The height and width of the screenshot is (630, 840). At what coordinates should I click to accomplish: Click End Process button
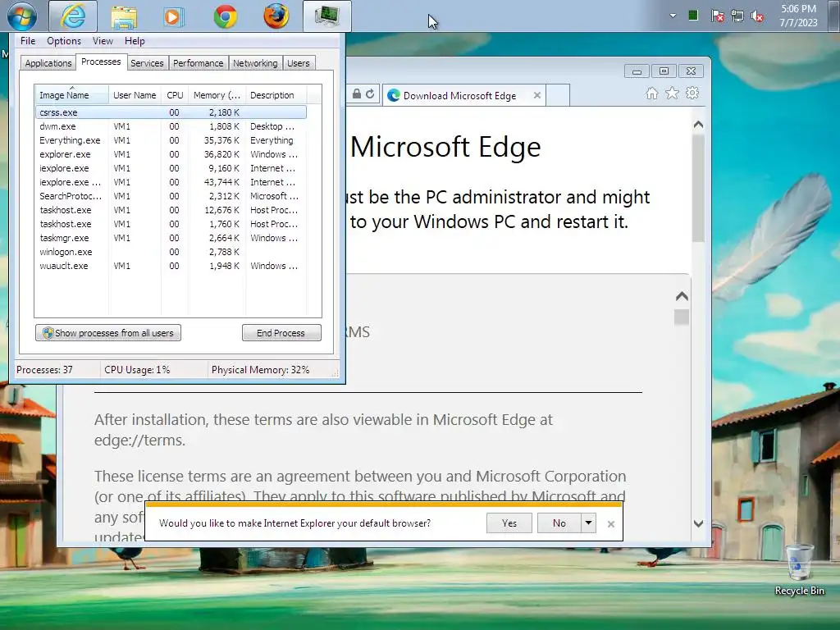281,333
